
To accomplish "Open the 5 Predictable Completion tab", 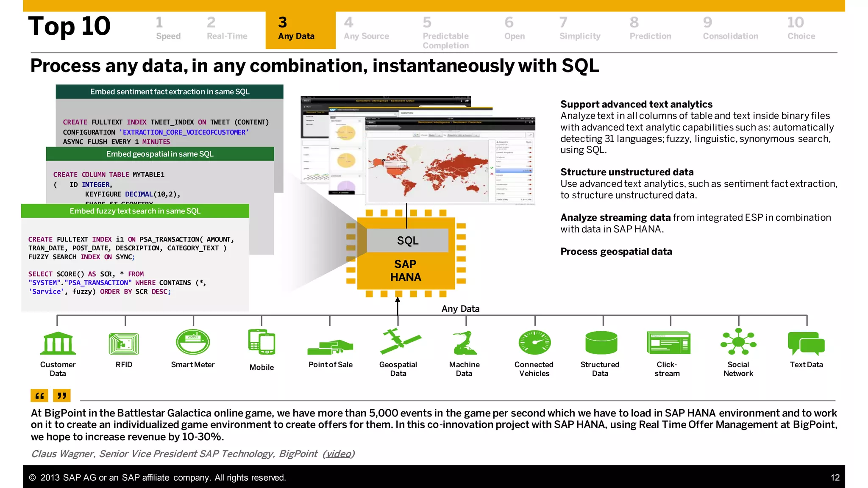I will click(445, 33).
